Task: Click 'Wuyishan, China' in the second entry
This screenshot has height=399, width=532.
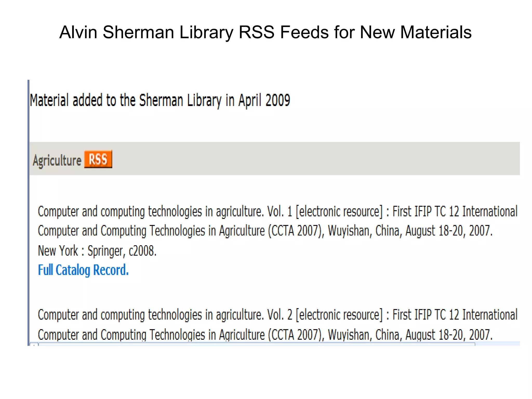Action: coord(364,335)
